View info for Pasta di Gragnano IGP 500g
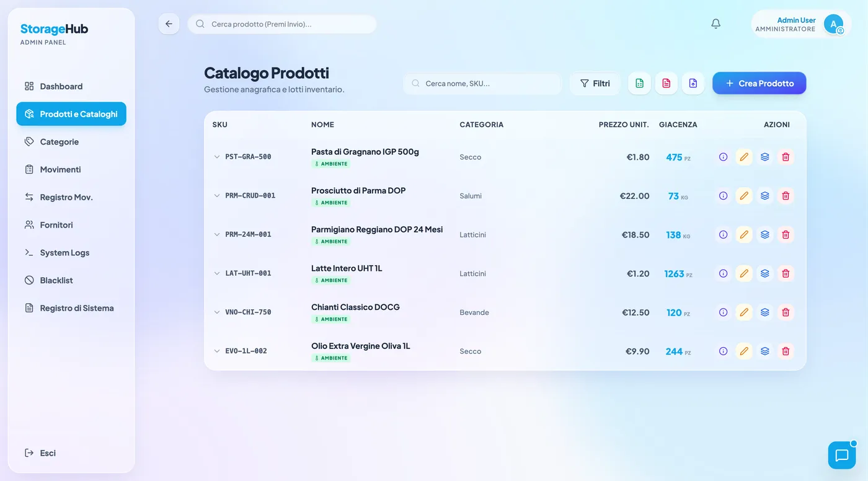The image size is (868, 481). pos(723,157)
